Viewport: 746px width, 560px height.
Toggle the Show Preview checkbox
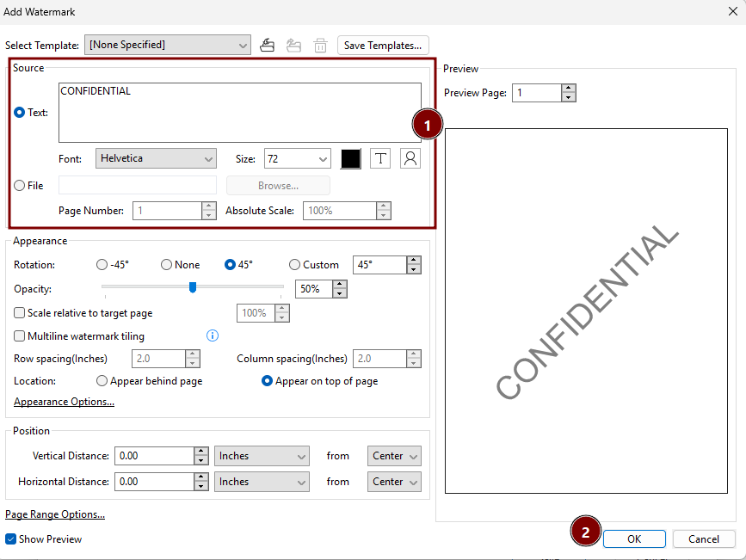click(10, 539)
